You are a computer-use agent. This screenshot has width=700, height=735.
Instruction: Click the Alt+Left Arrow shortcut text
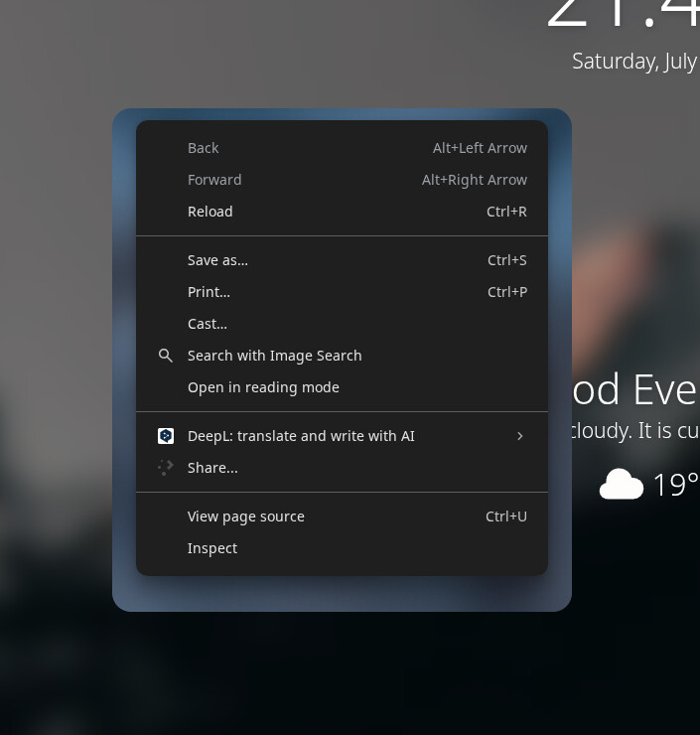[480, 148]
